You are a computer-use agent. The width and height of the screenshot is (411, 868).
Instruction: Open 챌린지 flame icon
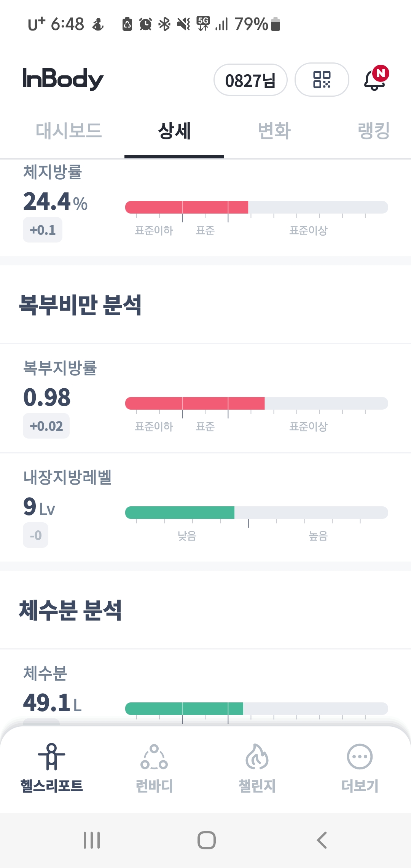point(257,756)
